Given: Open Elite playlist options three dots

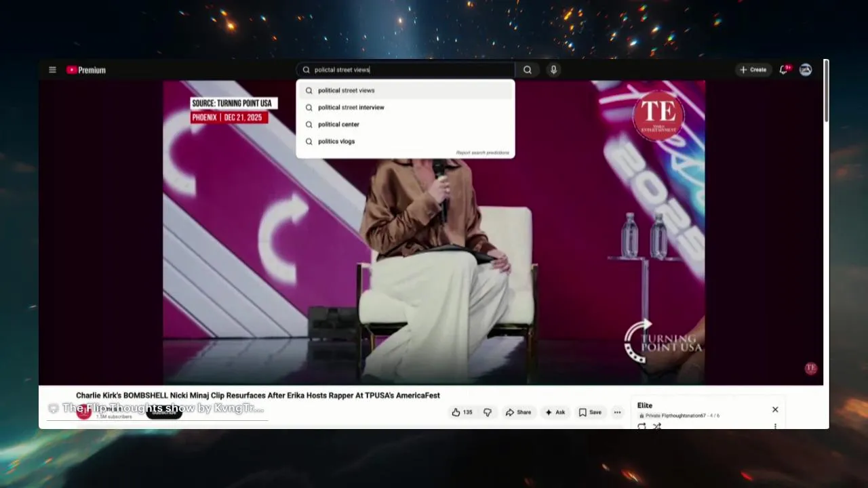Looking at the screenshot, I should pos(775,426).
